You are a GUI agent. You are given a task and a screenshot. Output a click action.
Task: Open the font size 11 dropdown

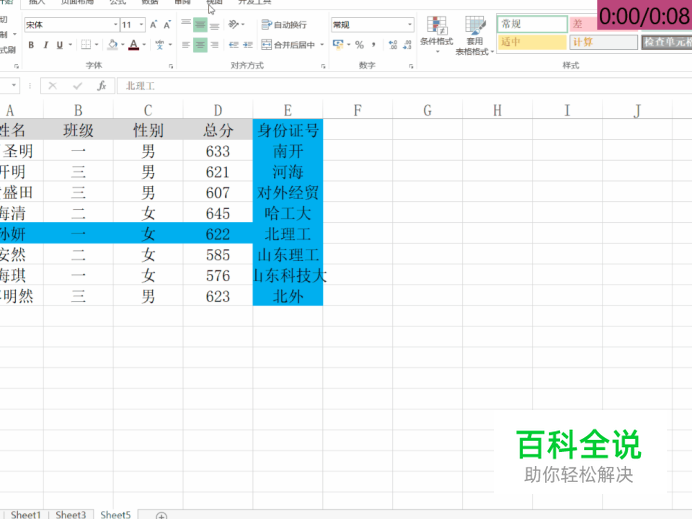pos(141,25)
